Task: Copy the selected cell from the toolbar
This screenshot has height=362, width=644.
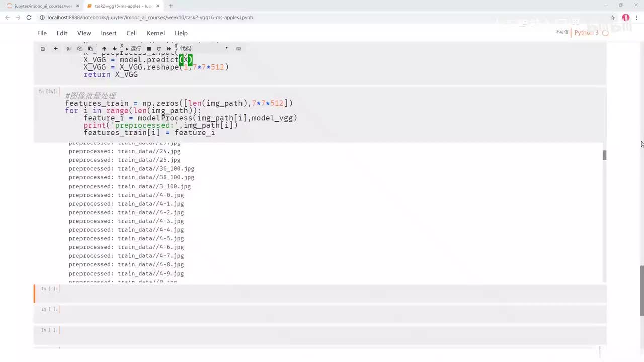Action: click(x=79, y=49)
